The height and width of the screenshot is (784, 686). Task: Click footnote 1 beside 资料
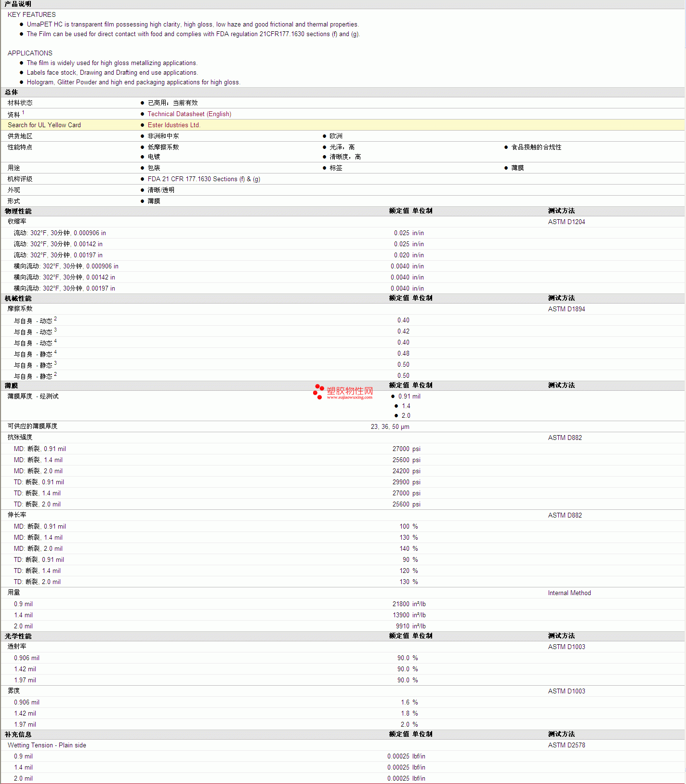click(23, 112)
